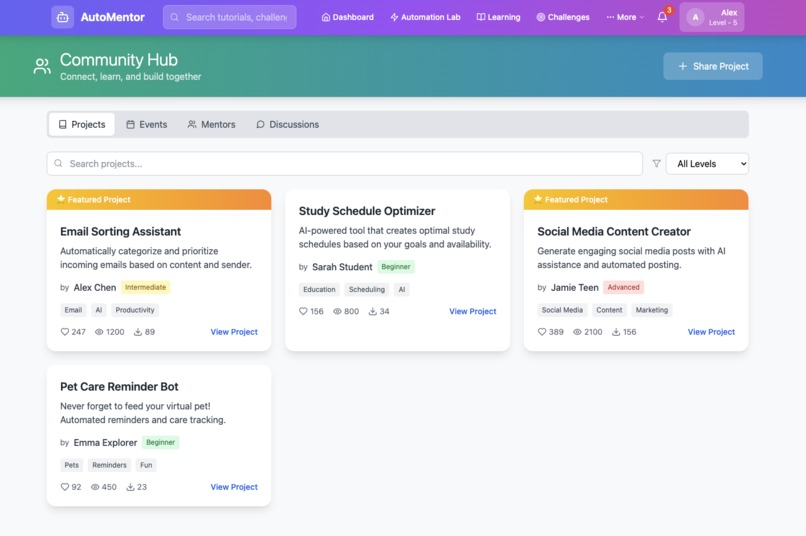The height and width of the screenshot is (536, 806).
Task: View Project for Email Sorting Assistant
Action: 234,332
